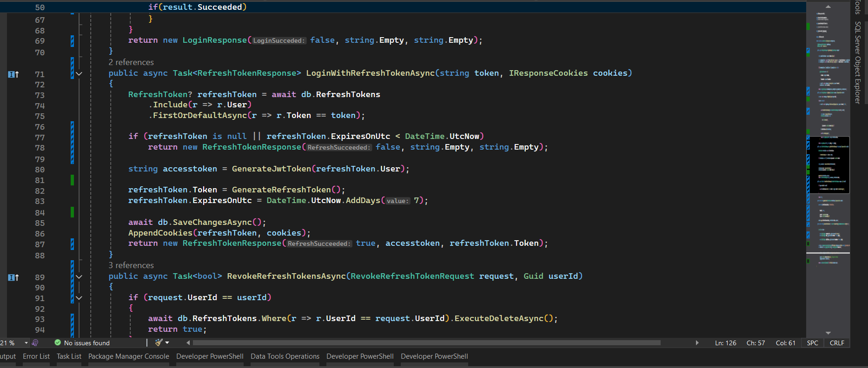Click the inheritance margin icon beside line 71

coord(13,74)
